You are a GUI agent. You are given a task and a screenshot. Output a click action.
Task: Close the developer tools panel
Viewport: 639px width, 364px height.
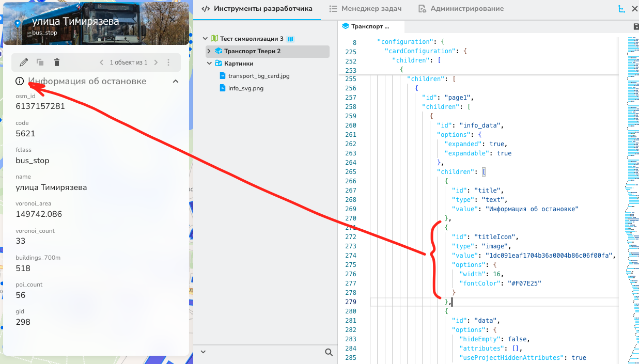(x=635, y=9)
